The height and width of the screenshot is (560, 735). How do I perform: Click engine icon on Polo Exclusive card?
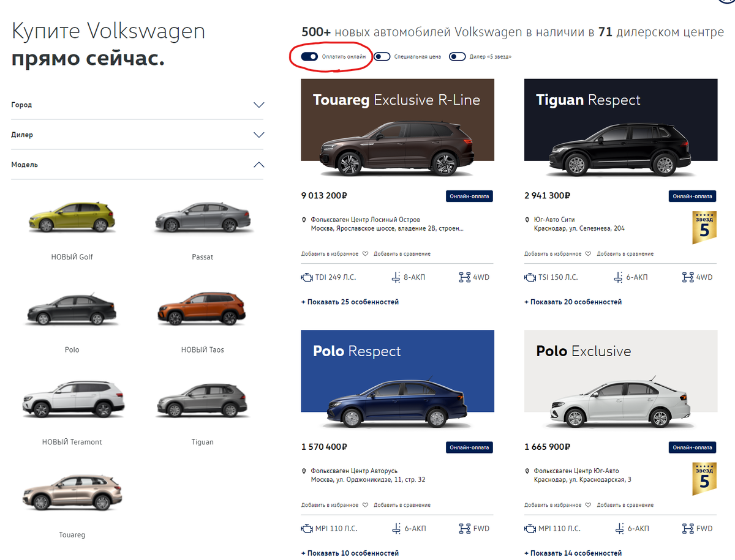(530, 528)
